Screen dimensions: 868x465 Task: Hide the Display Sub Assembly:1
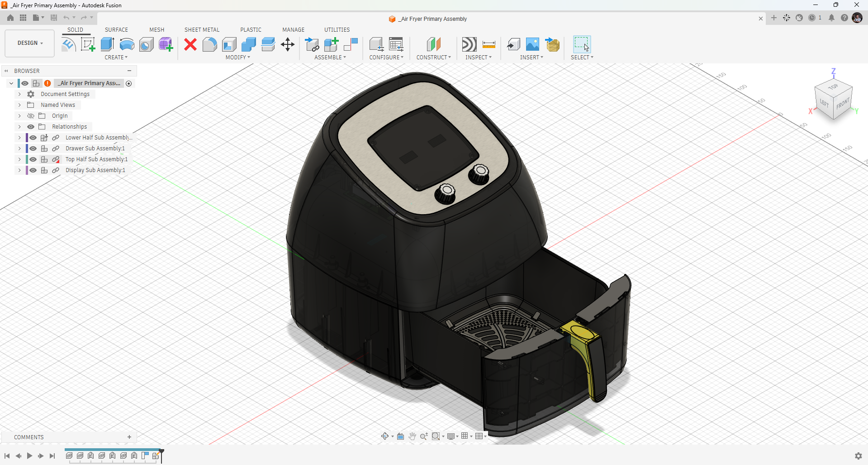[x=33, y=170]
